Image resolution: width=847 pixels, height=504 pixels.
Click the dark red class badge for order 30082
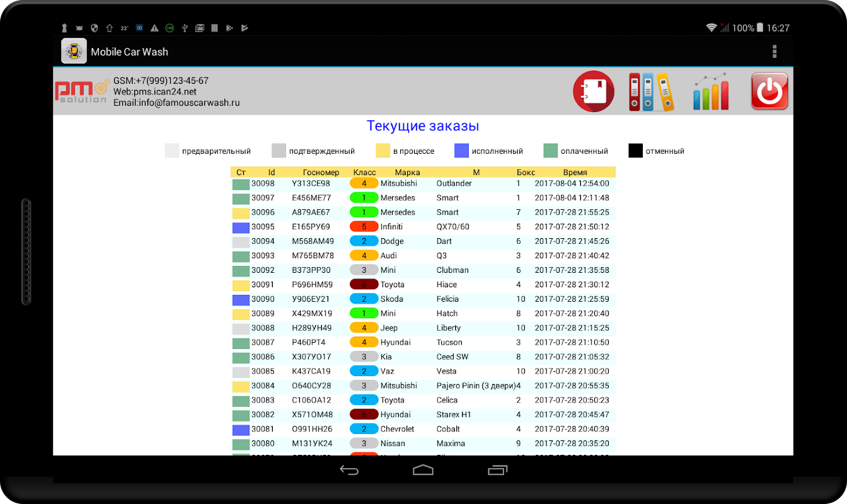(x=364, y=415)
